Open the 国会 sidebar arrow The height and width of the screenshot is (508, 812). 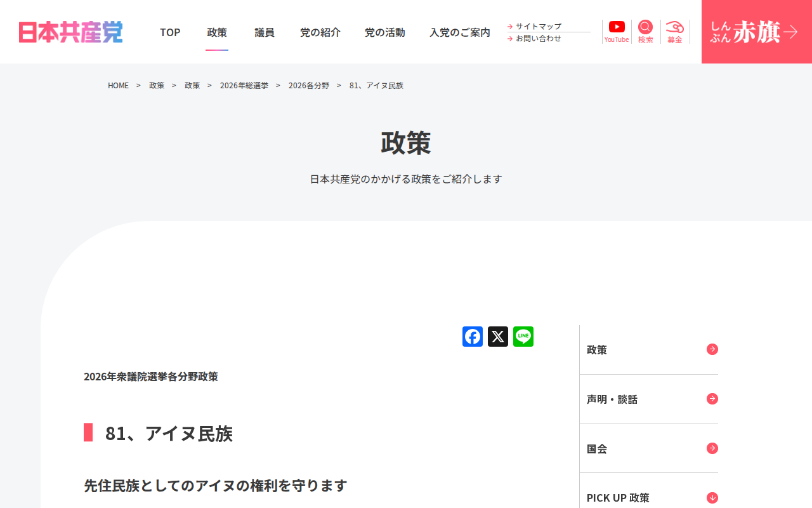(712, 448)
